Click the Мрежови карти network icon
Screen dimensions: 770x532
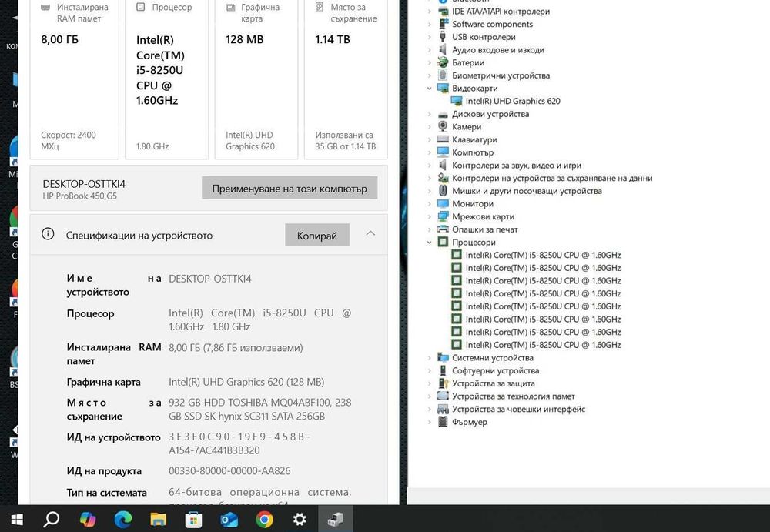tap(443, 216)
